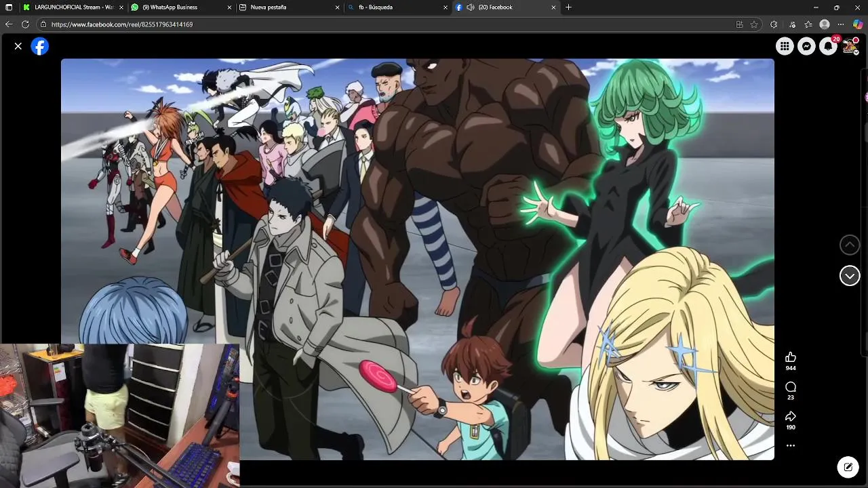Mute the Facebook tab audio
This screenshot has height=488, width=868.
471,7
